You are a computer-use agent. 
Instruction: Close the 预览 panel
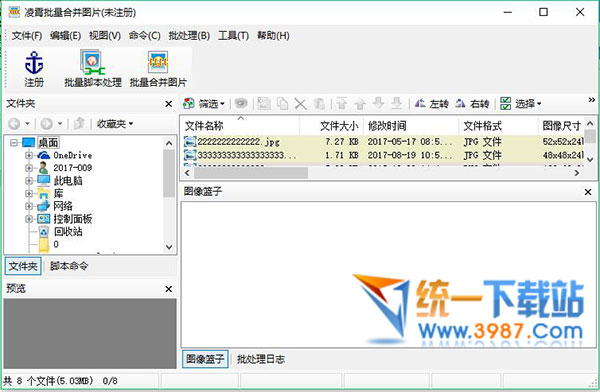tap(168, 289)
